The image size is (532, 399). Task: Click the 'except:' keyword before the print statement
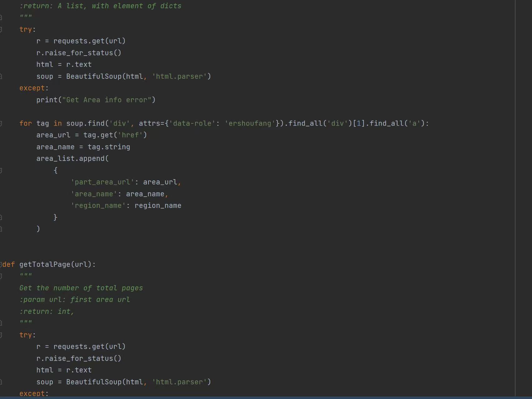tap(34, 88)
